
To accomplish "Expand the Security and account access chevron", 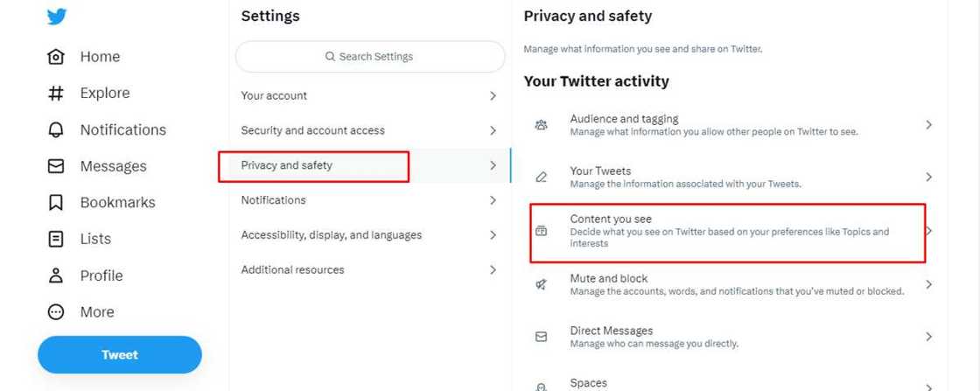I will [x=493, y=130].
